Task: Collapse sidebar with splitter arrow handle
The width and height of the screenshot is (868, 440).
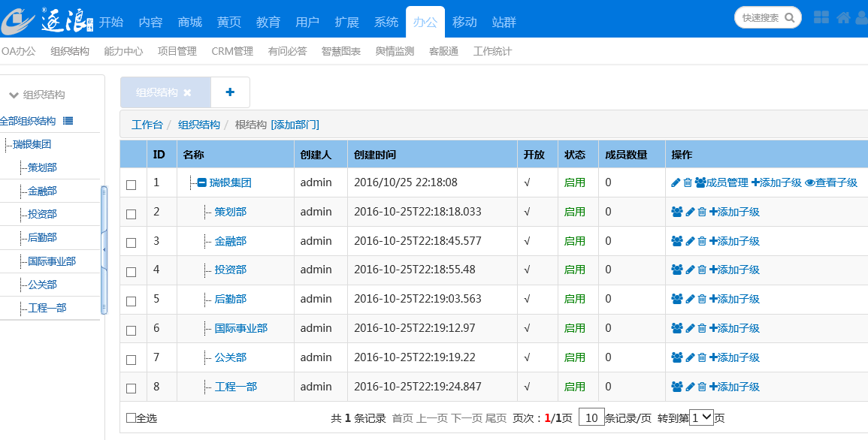Action: [104, 250]
